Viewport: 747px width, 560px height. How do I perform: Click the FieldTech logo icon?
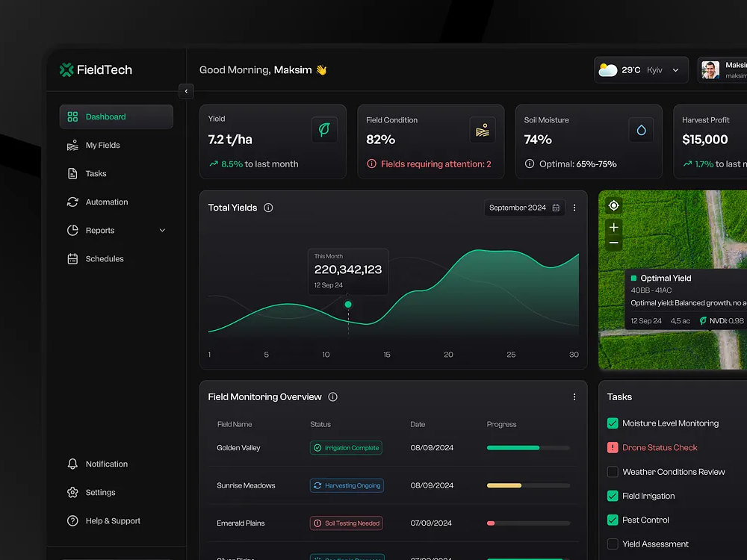pos(66,70)
